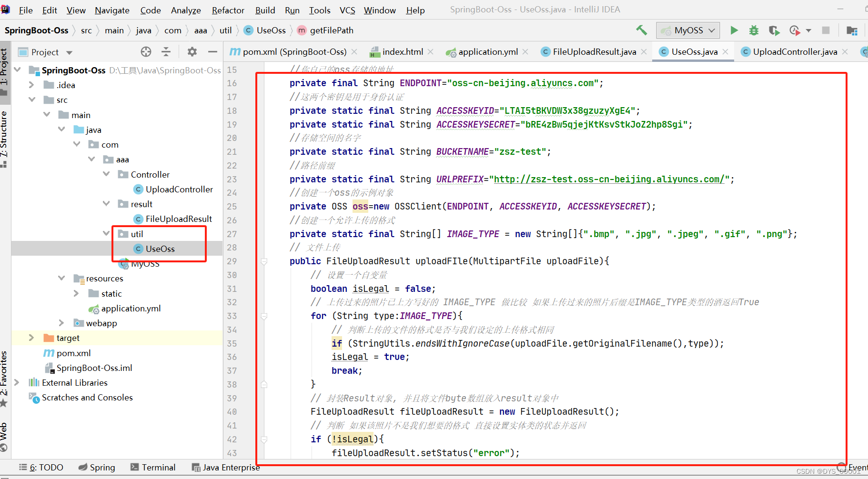Select UseOss class in tree
The width and height of the screenshot is (868, 479).
[x=160, y=249]
